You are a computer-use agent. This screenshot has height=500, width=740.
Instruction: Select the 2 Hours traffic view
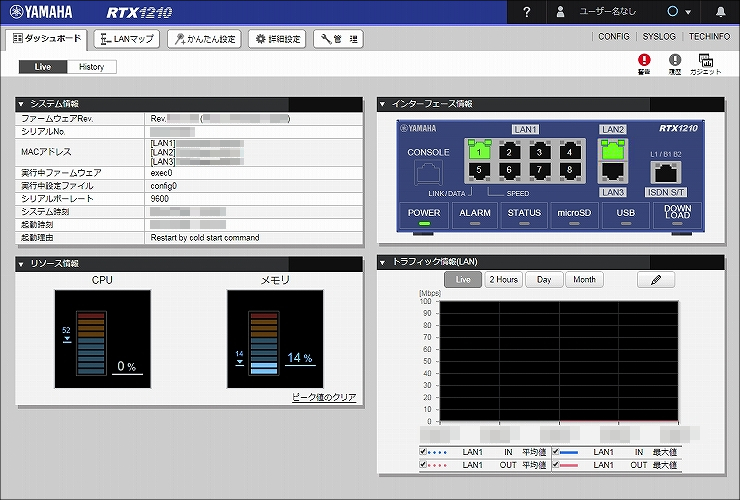point(504,280)
